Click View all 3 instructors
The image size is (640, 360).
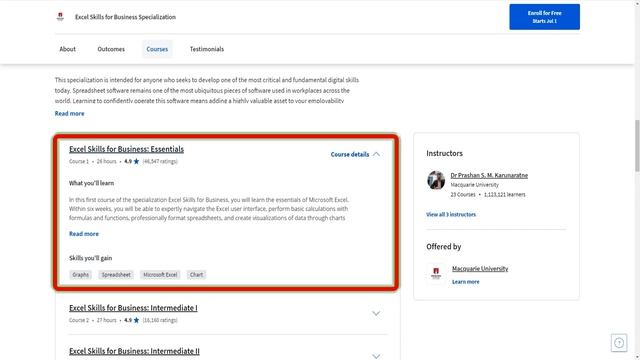coord(451,214)
